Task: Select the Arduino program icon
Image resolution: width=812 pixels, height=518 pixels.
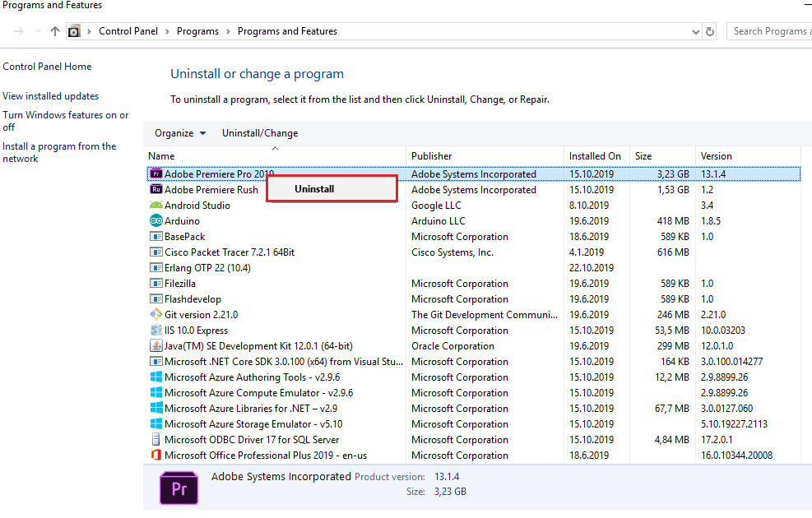Action: pos(156,221)
